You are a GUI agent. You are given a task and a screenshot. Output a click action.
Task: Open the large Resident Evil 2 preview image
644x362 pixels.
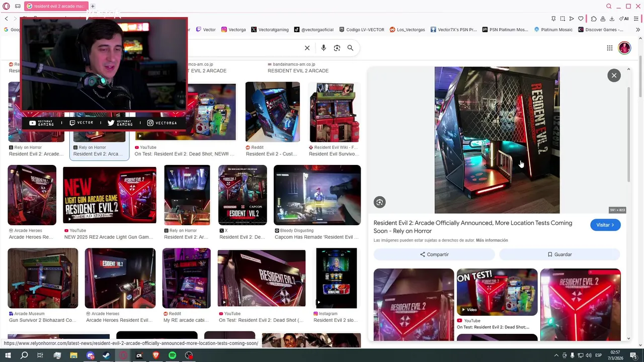tap(497, 140)
